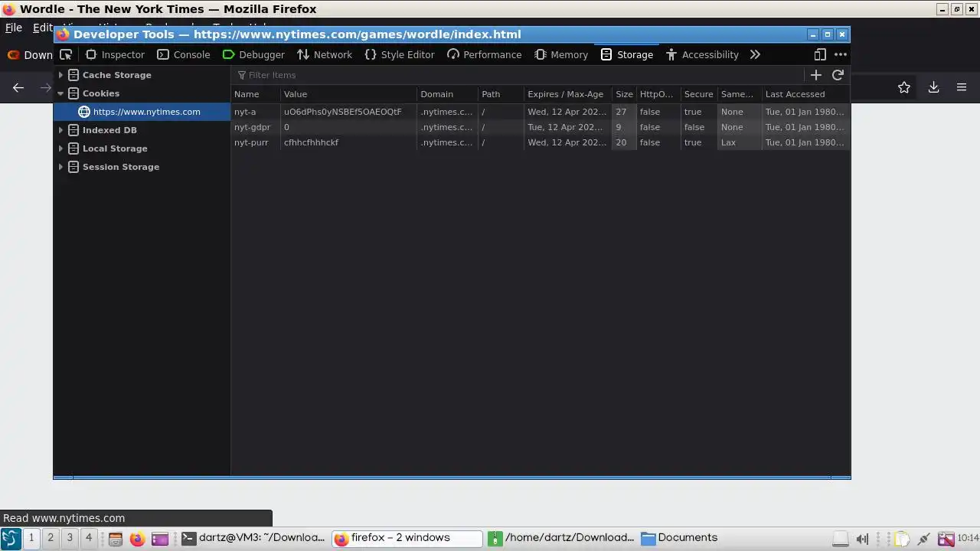Show more tools via the double-chevron

click(755, 54)
